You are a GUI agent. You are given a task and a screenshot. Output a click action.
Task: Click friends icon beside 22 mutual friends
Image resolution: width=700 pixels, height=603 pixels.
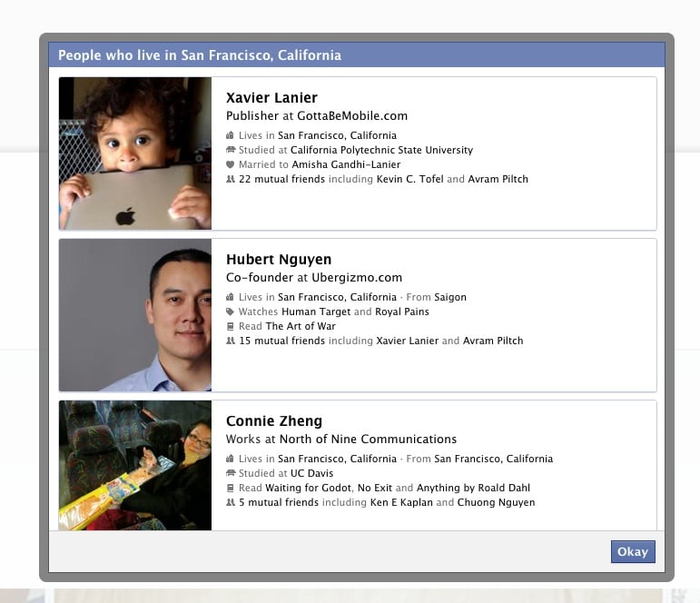point(231,179)
